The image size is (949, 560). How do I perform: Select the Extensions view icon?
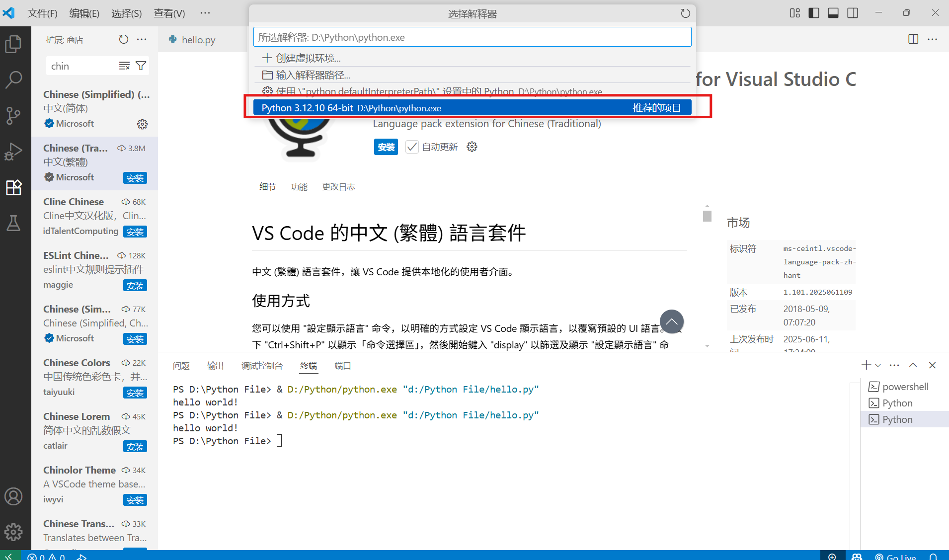pos(13,187)
